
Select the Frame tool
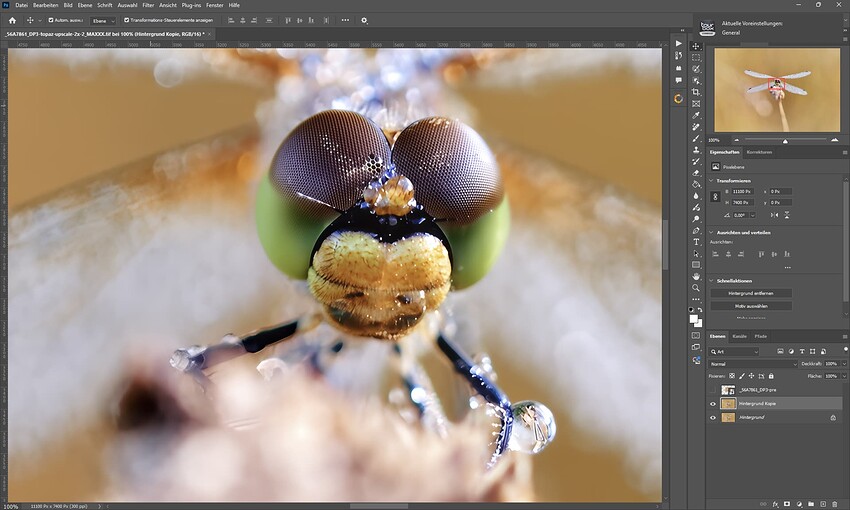point(696,104)
